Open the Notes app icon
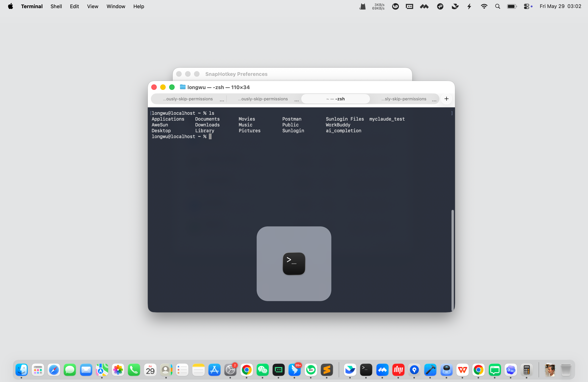 point(198,370)
